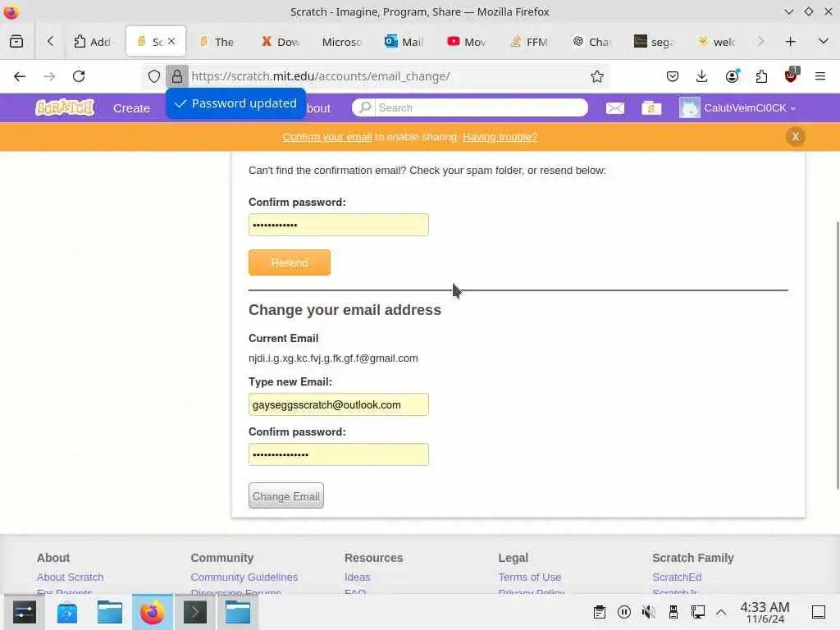Switch to the Microsoft tab
This screenshot has width=840, height=630.
point(342,42)
